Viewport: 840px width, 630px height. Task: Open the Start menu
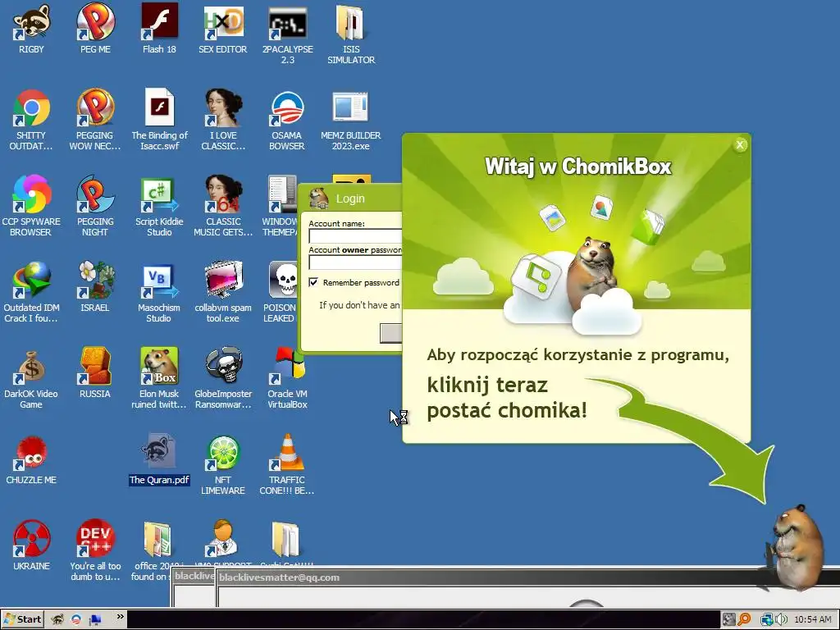click(22, 619)
